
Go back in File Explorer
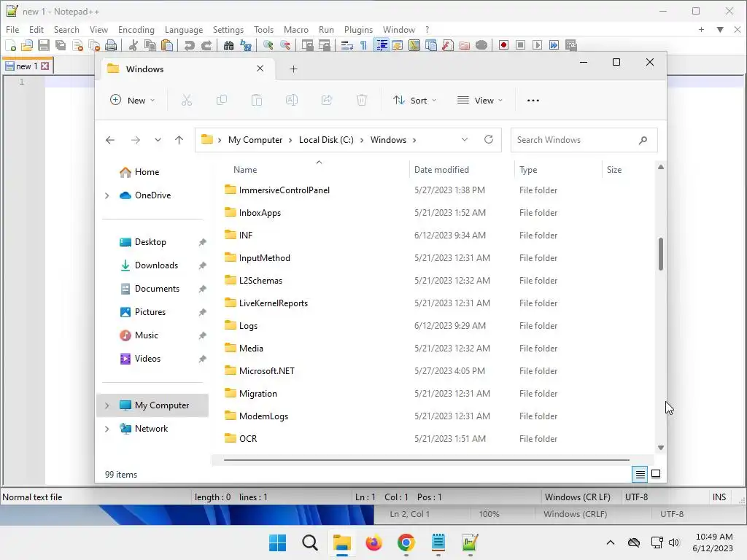110,140
